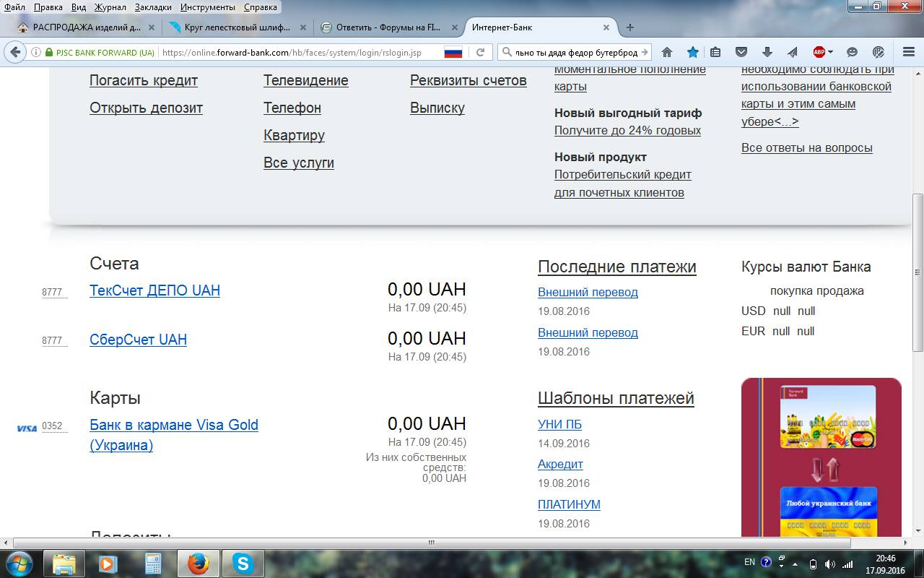Submit search with the go arrow
The height and width of the screenshot is (578, 924).
[645, 53]
